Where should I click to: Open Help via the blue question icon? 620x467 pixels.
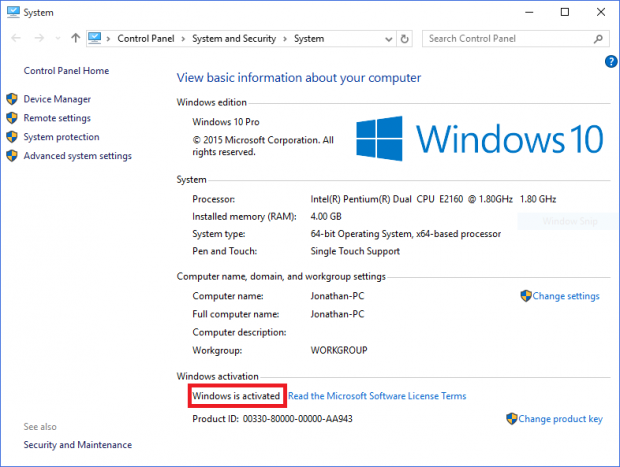[610, 62]
